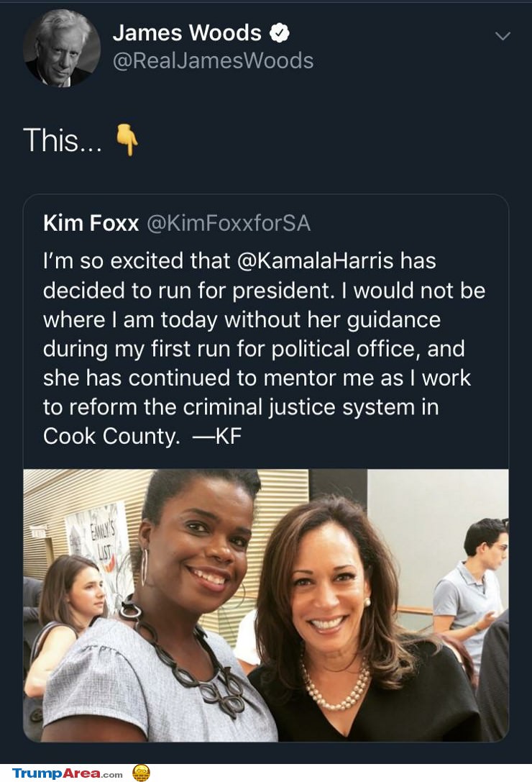The height and width of the screenshot is (782, 532).
Task: Open James Woods display name link
Action: (186, 32)
